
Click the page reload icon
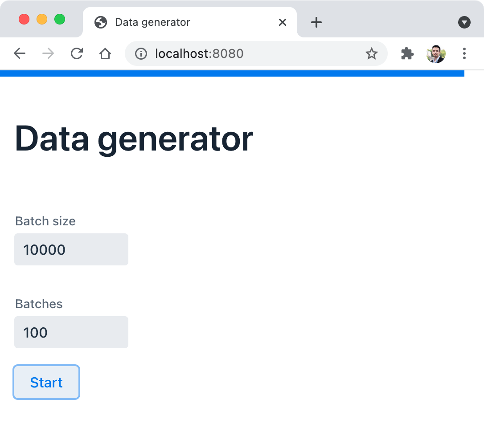(77, 53)
